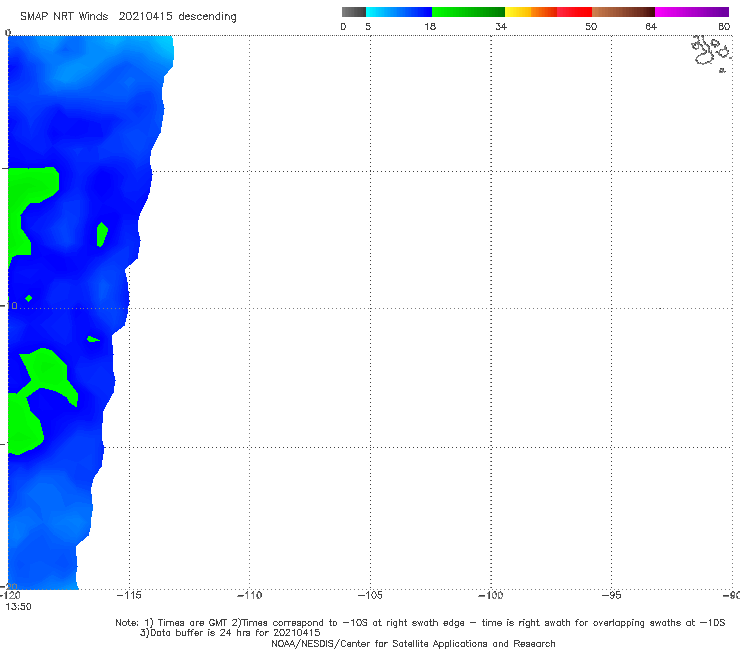Click the swath time label "13:50"
This screenshot has width=740, height=650.
tap(18, 607)
